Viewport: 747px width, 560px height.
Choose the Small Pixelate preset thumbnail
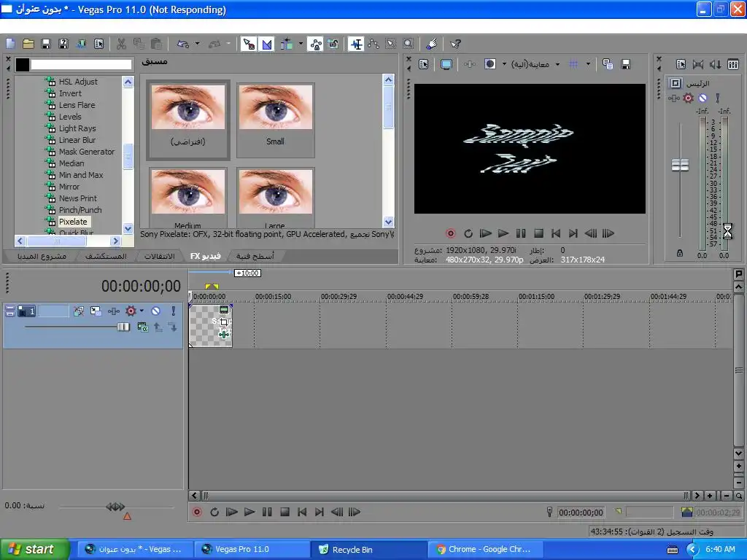coord(275,120)
